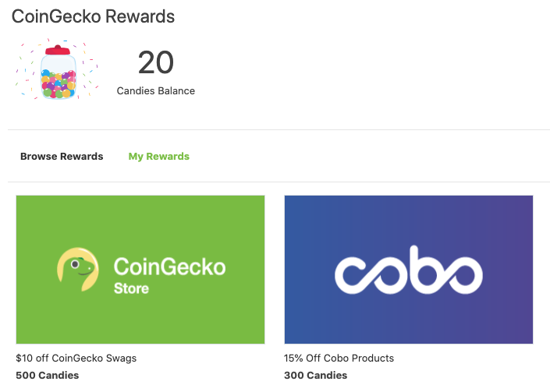
Task: Click the colorful candies inside the jar
Action: tap(59, 84)
